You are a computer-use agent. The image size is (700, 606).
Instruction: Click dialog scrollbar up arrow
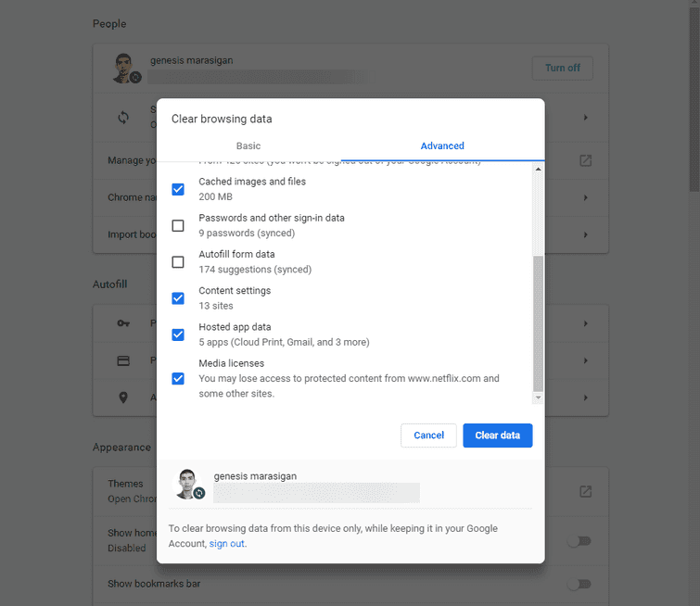coord(538,170)
